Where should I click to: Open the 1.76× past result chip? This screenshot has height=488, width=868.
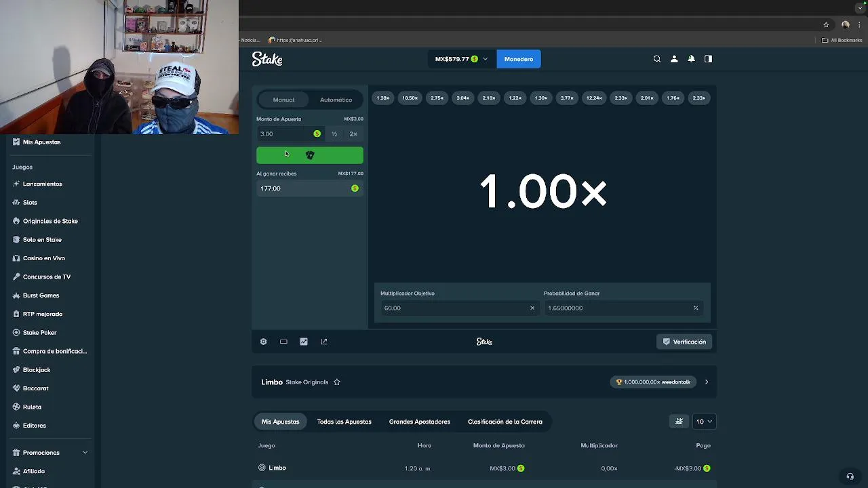(673, 98)
